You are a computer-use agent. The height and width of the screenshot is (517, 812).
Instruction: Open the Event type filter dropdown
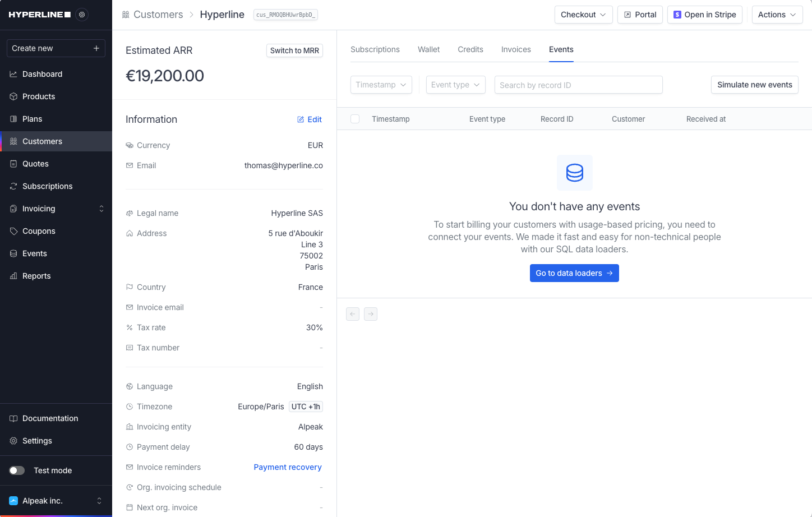(456, 85)
